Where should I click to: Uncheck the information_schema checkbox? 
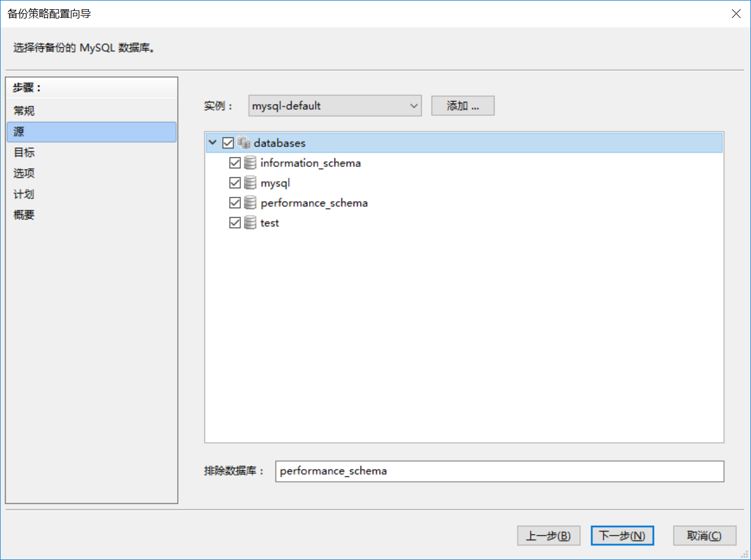pos(235,163)
